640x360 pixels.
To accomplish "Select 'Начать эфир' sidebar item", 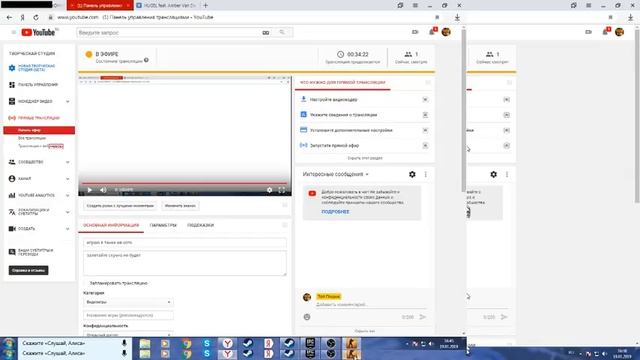I will coord(39,130).
